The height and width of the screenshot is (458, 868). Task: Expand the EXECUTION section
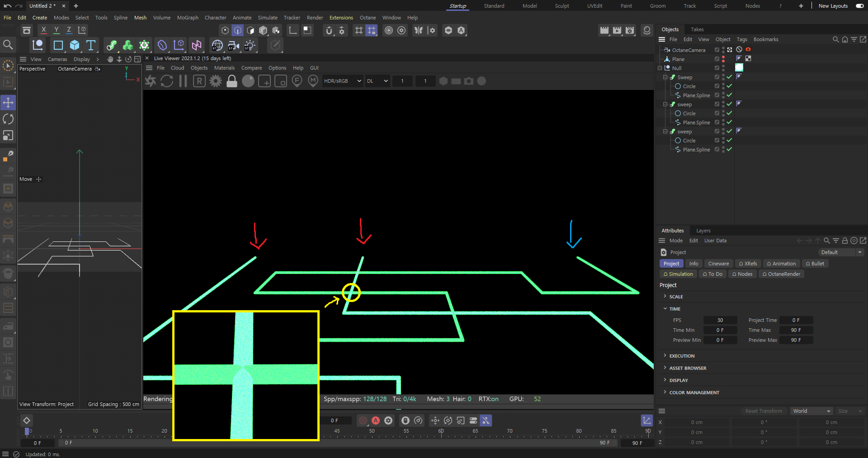pyautogui.click(x=665, y=356)
